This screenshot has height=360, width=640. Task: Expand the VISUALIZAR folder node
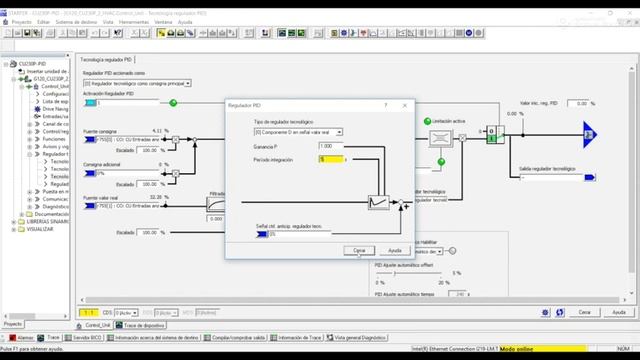[x=14, y=229]
